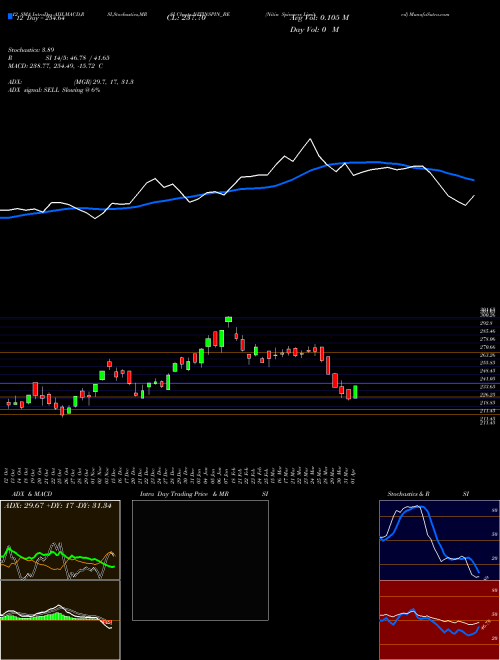Viewport: 500px width, 660px height.
Task: Click the 248.43 price axis label
Action: click(487, 371)
